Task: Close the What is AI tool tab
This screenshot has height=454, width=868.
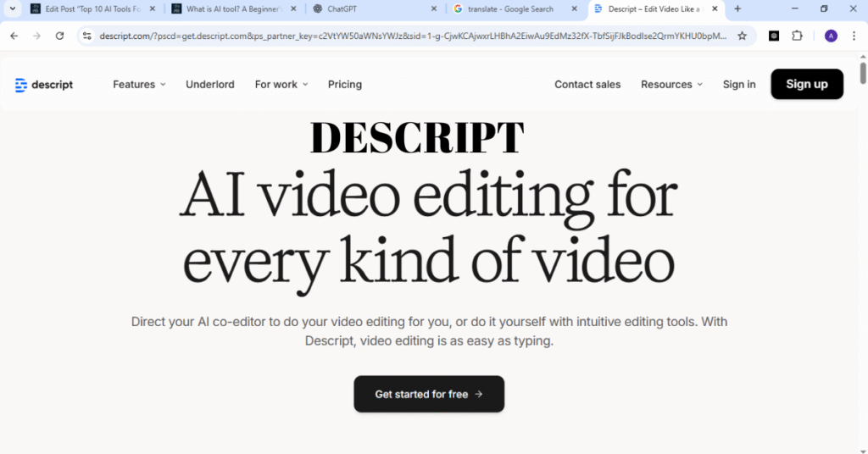Action: point(293,8)
